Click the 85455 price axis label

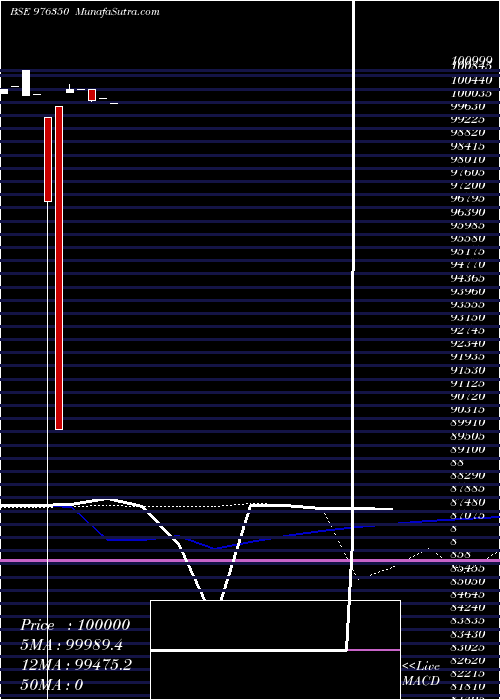pyautogui.click(x=469, y=569)
